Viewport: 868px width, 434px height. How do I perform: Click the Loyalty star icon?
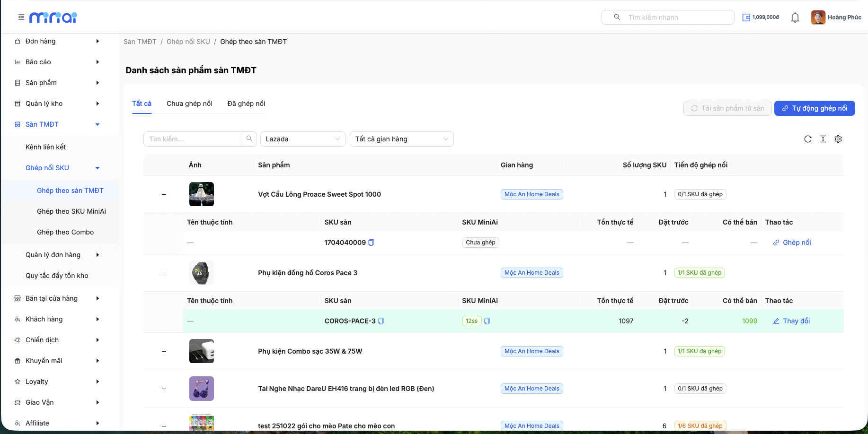[x=18, y=382]
